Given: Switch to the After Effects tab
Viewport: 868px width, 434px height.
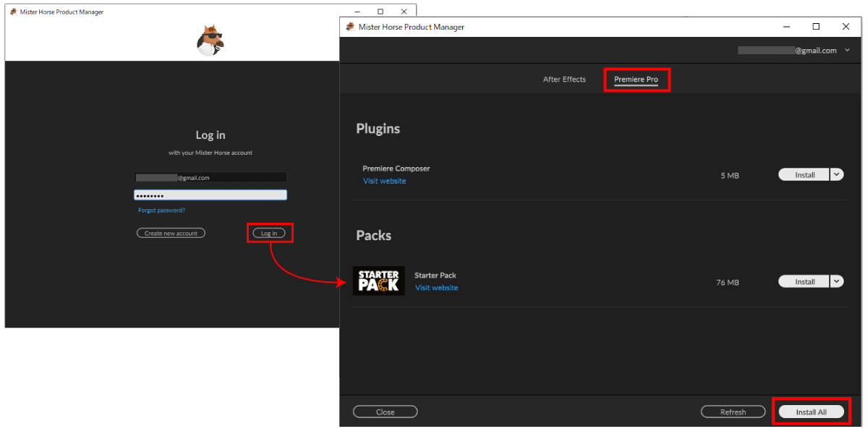Looking at the screenshot, I should tap(564, 79).
